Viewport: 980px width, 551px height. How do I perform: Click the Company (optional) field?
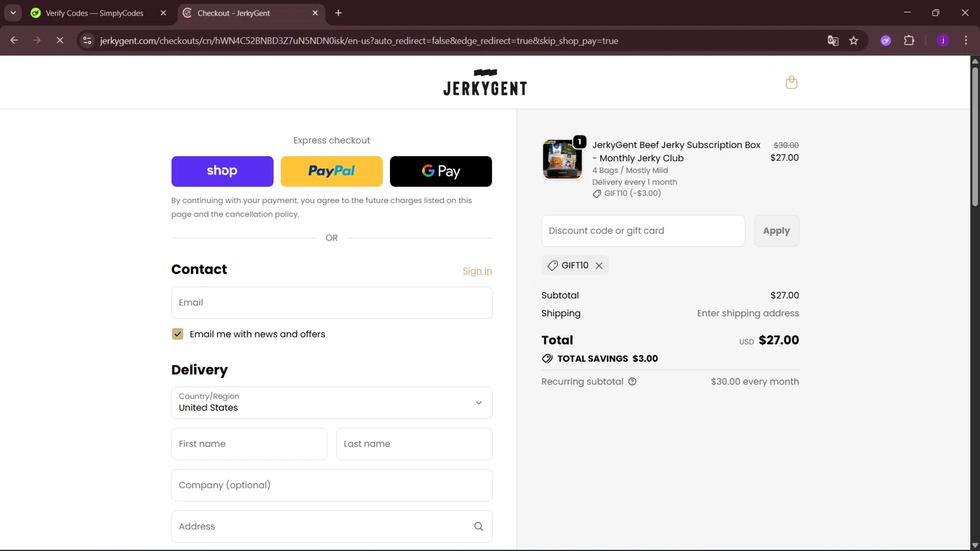[331, 485]
